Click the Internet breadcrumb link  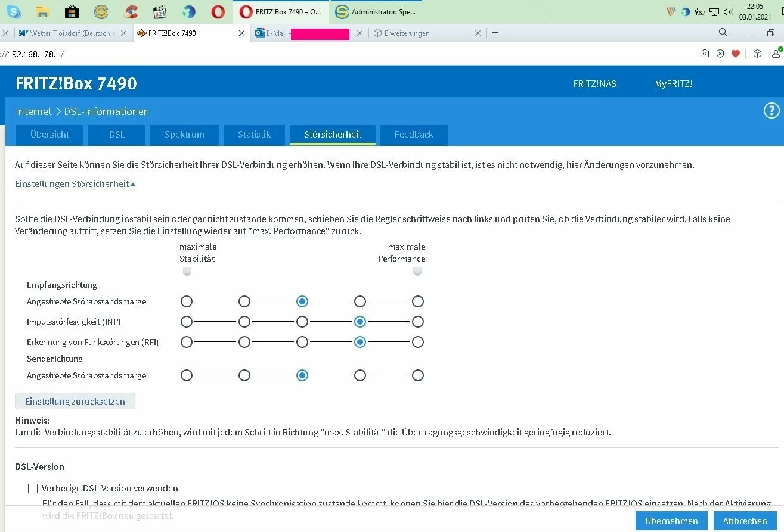[x=33, y=111]
